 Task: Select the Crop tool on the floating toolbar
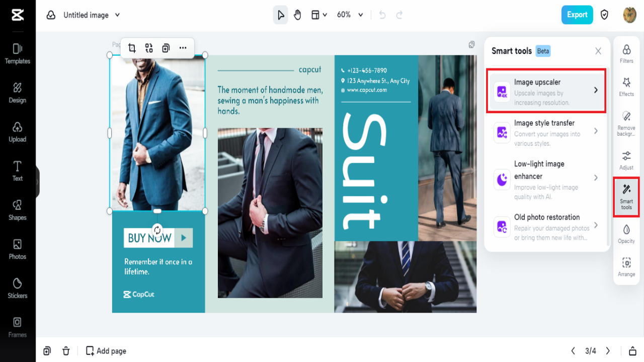[x=132, y=48]
